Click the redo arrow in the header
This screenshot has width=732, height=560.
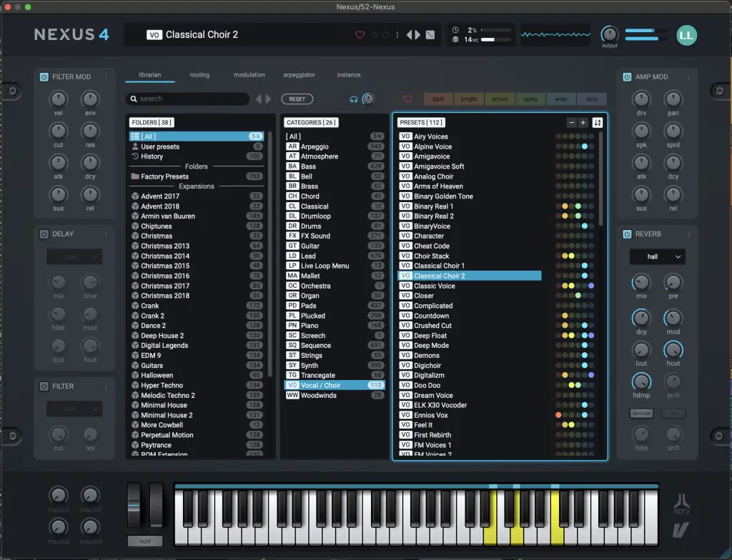pyautogui.click(x=385, y=35)
